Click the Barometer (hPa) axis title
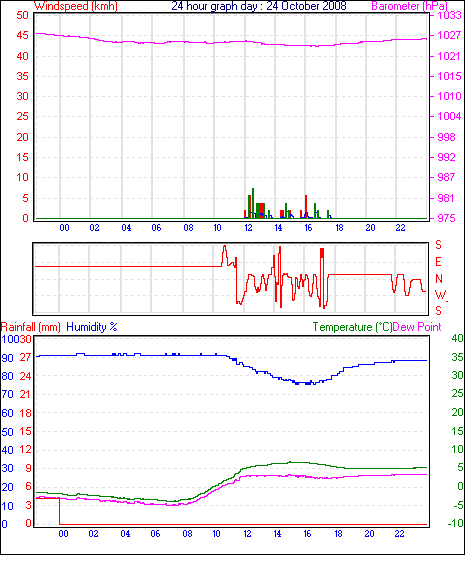466x563 pixels. point(409,6)
